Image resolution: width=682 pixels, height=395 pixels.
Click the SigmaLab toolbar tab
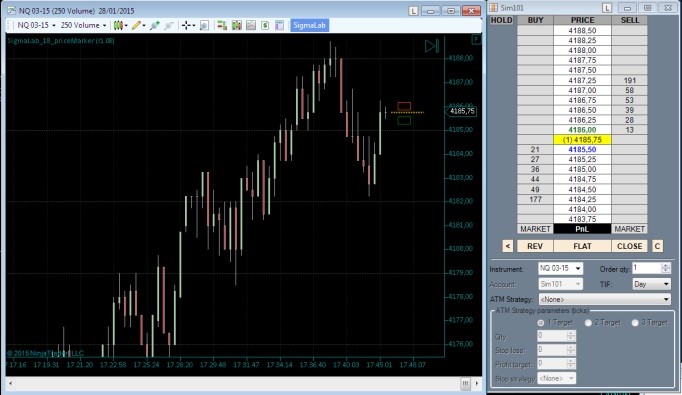click(x=309, y=25)
